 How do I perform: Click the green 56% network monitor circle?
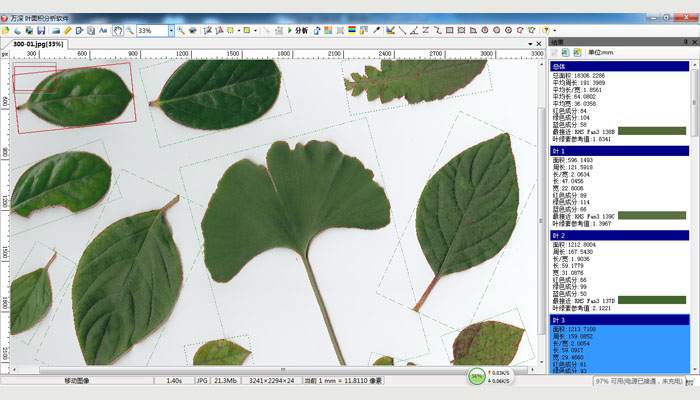(x=478, y=376)
